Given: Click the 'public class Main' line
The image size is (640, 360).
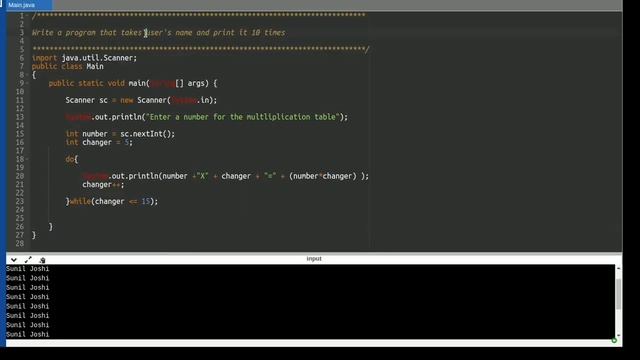Looking at the screenshot, I should pyautogui.click(x=68, y=67).
